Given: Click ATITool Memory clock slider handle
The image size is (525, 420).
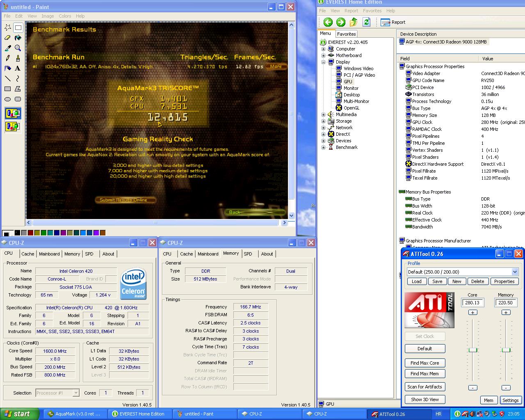Looking at the screenshot, I should click(x=506, y=350).
